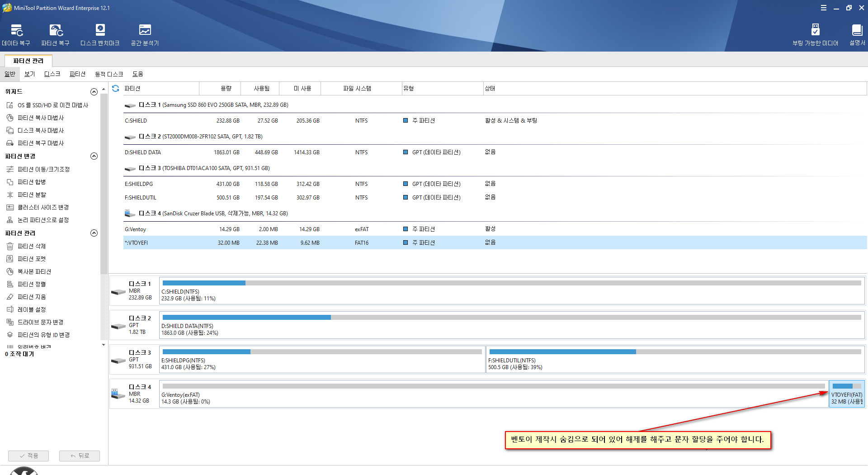The height and width of the screenshot is (475, 868).
Task: Click D:SHIELD DATA(NTFS) block in disk map
Action: [512, 325]
